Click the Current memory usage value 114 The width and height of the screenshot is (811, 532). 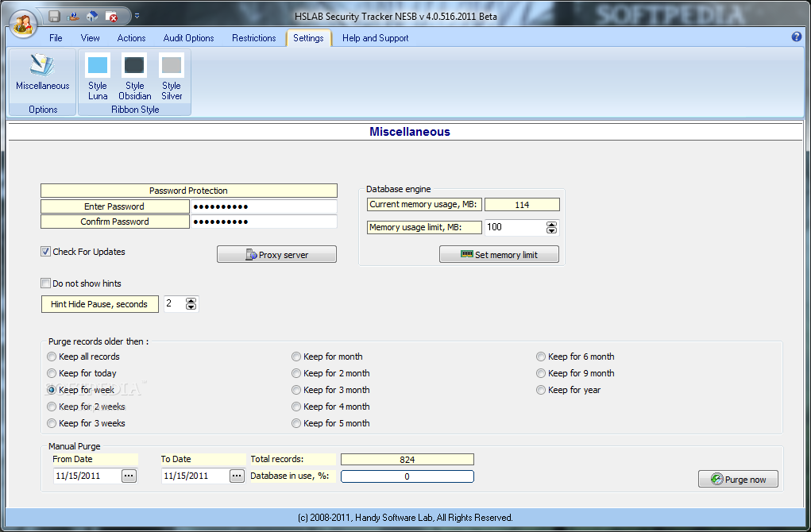(x=522, y=205)
